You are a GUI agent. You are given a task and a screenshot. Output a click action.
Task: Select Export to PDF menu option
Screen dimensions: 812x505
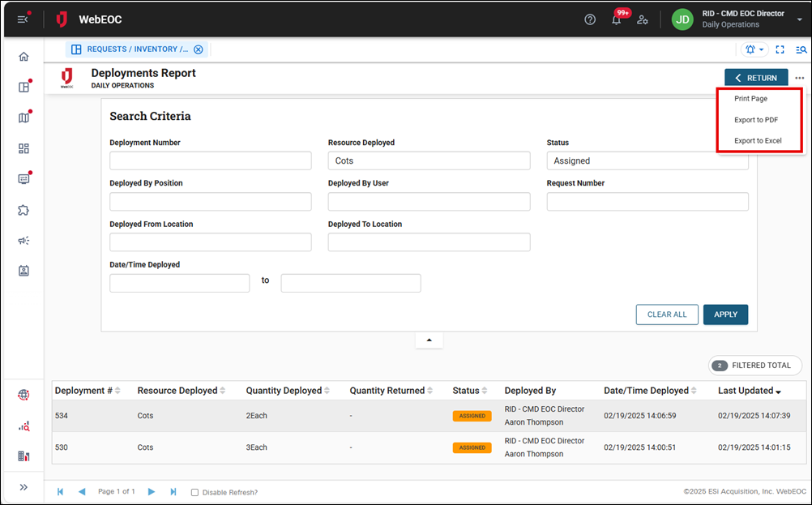coord(756,120)
